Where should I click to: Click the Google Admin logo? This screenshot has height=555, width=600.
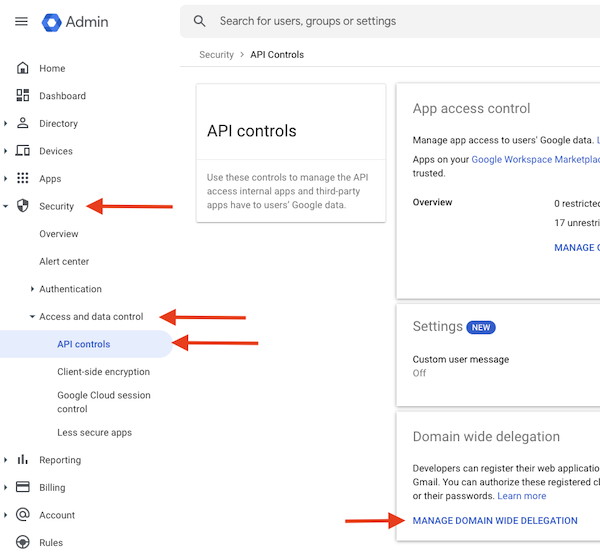pyautogui.click(x=52, y=21)
